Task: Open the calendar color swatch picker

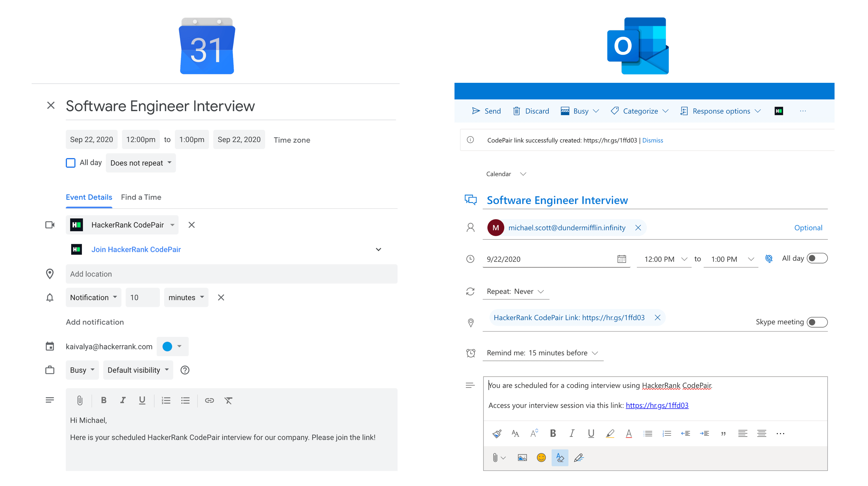Action: coord(172,346)
